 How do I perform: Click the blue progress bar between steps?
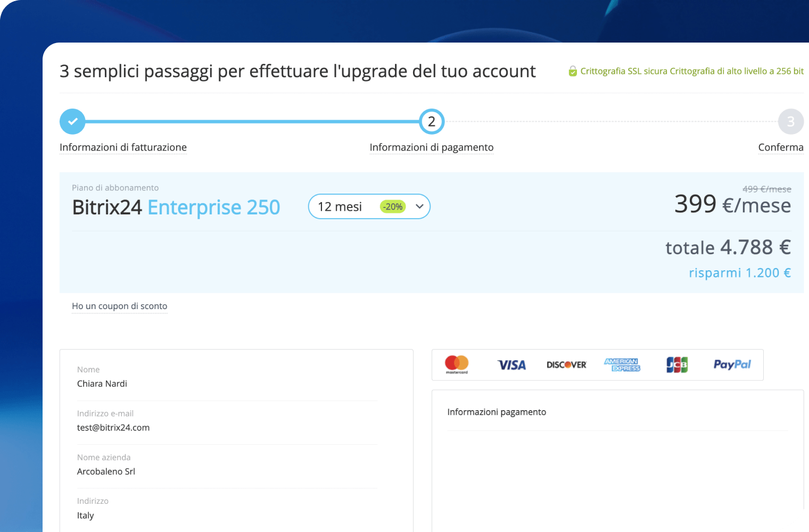coord(252,121)
